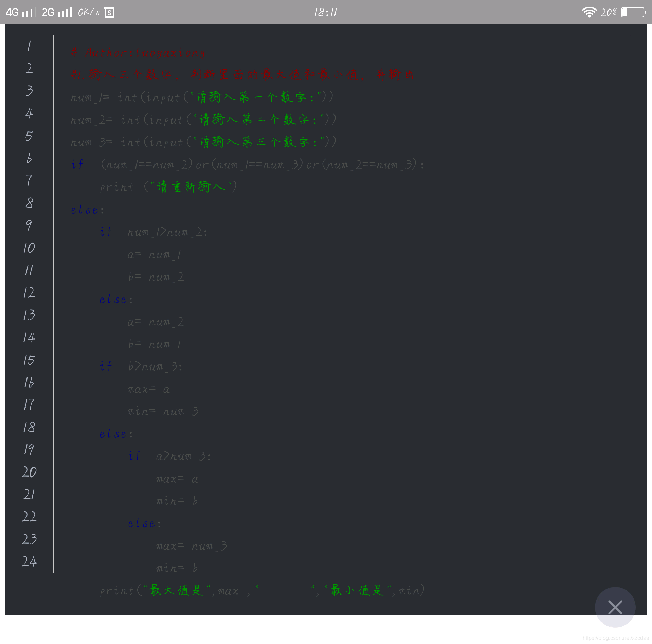The width and height of the screenshot is (652, 644).
Task: Select the num_1 int input line
Action: tap(202, 97)
